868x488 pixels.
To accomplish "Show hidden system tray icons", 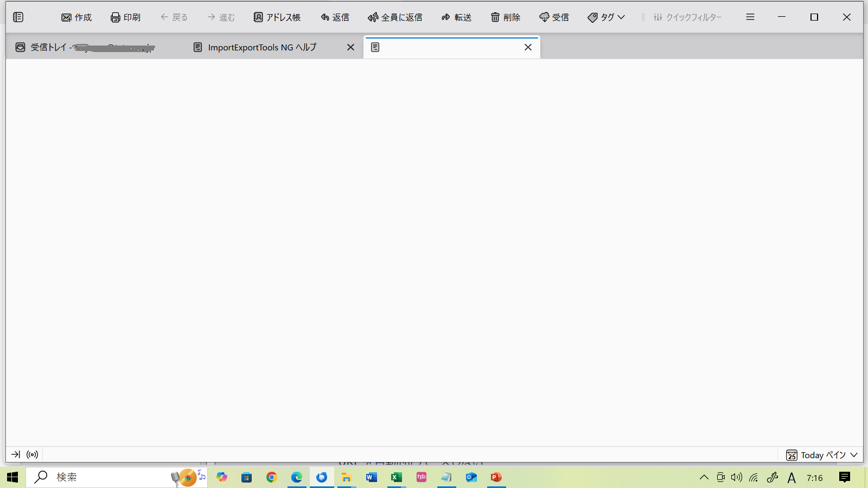I will (x=704, y=477).
